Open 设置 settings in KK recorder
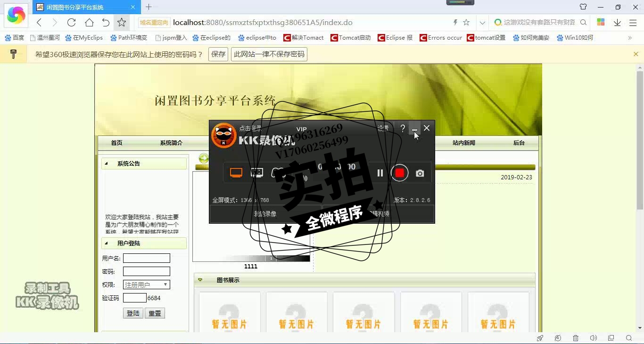 coord(383,128)
